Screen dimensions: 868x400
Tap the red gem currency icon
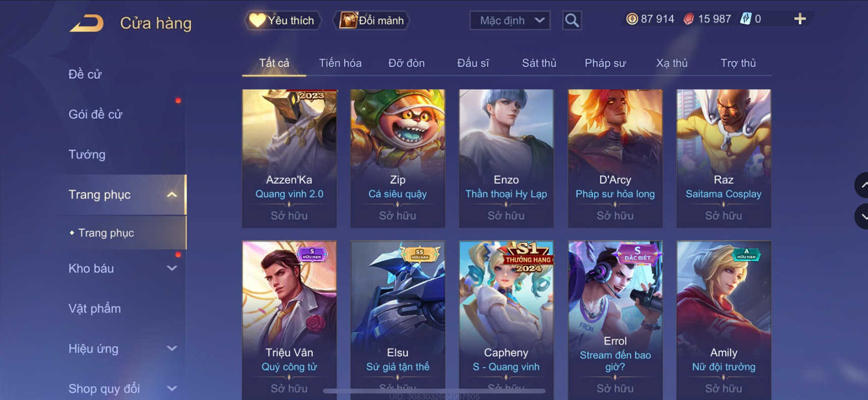689,19
